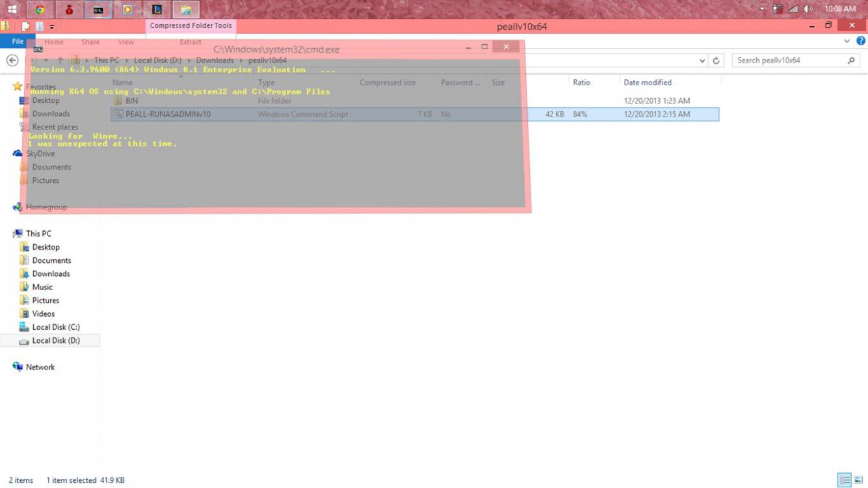
Task: Click the network signal bars tray icon
Action: click(793, 9)
